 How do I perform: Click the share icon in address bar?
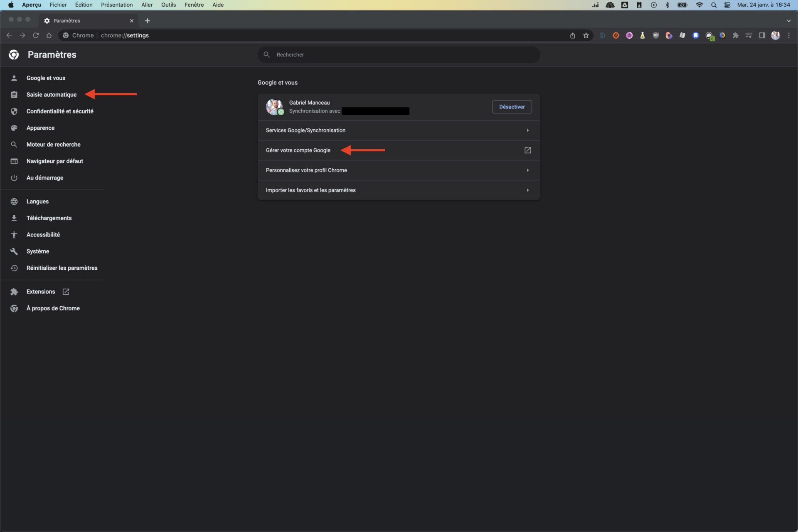(x=572, y=35)
